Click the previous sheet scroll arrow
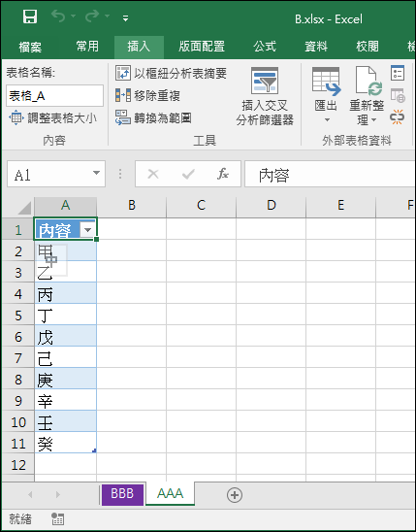 tap(30, 494)
